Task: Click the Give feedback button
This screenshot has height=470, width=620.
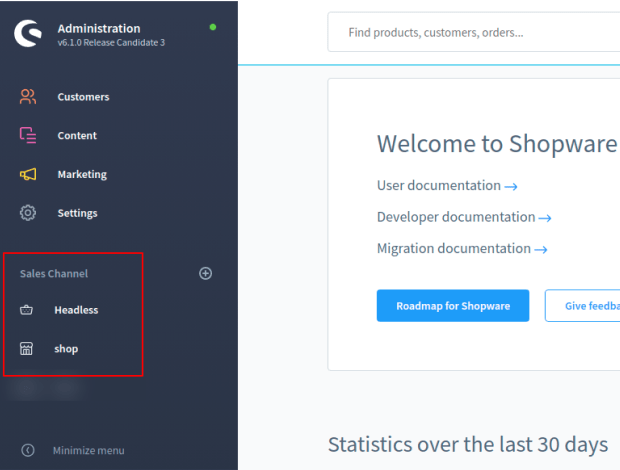Action: (x=582, y=306)
